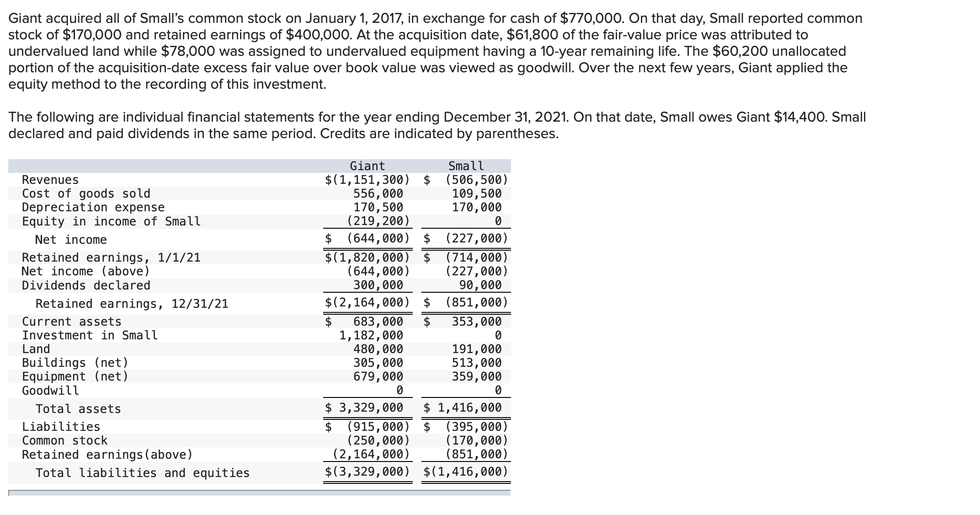Select the Current assets label
This screenshot has height=515, width=980.
point(72,322)
